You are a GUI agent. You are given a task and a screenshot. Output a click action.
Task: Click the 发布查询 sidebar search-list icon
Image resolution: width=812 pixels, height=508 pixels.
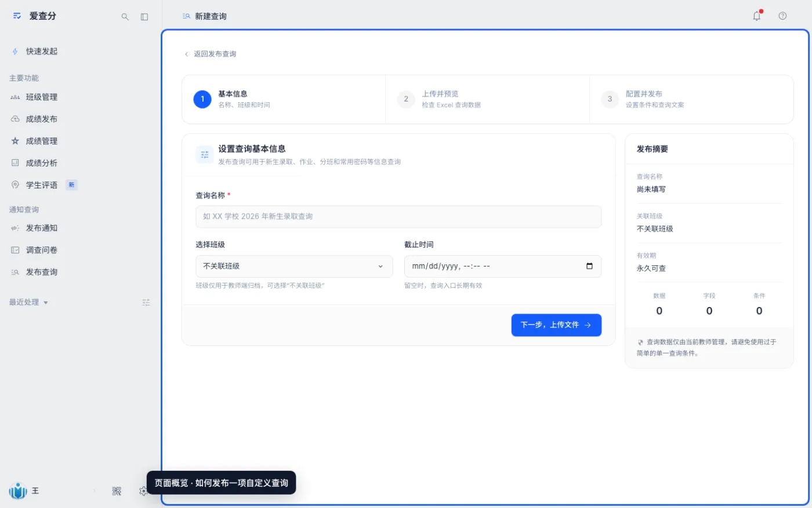coord(15,272)
